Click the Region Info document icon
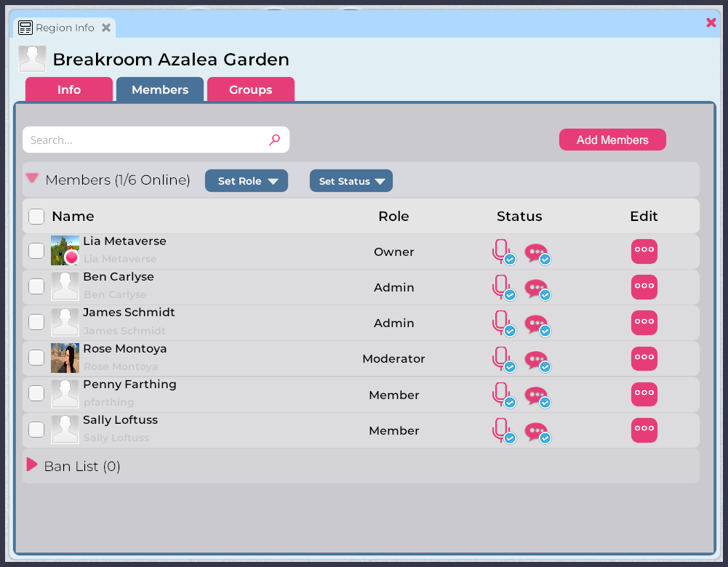This screenshot has height=567, width=728. [25, 27]
